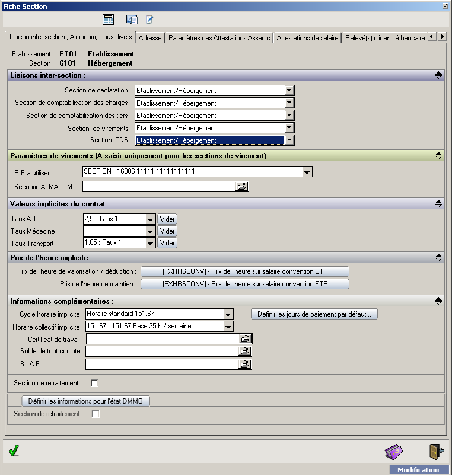Check the lower Section de retraitement checkbox

click(96, 414)
